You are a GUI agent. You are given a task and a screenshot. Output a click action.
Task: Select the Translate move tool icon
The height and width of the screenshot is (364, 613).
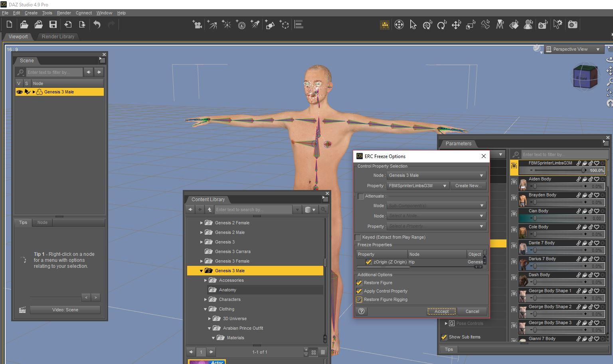[456, 25]
